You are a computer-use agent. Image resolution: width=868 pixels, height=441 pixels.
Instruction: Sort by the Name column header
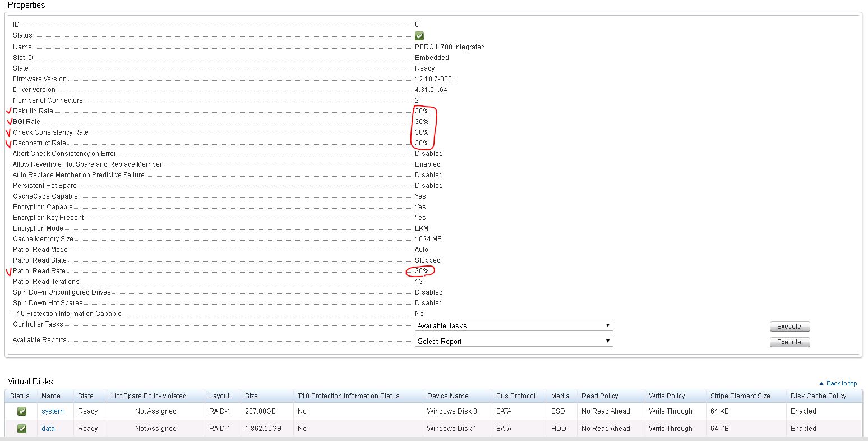[50, 396]
